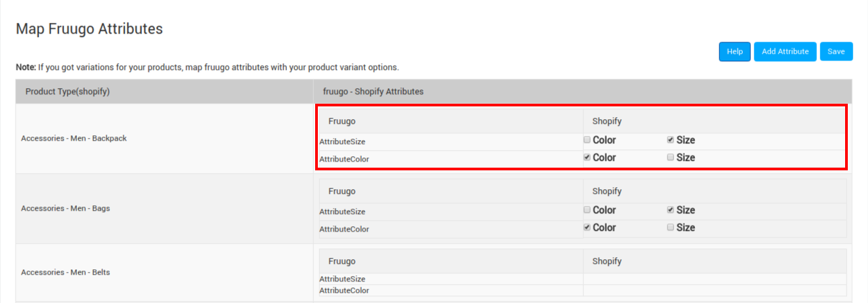Click AttributeSize label in the Belts row
The image size is (868, 303).
point(342,279)
